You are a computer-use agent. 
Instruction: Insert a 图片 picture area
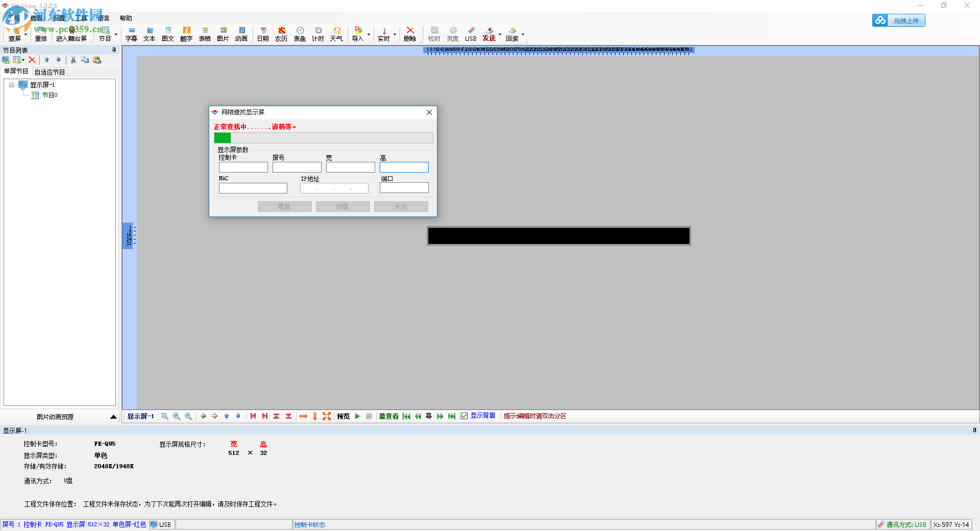[223, 34]
